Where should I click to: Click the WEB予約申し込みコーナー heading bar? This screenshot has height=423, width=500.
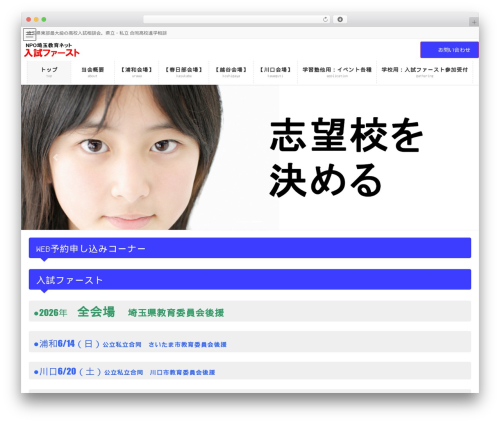tap(250, 248)
